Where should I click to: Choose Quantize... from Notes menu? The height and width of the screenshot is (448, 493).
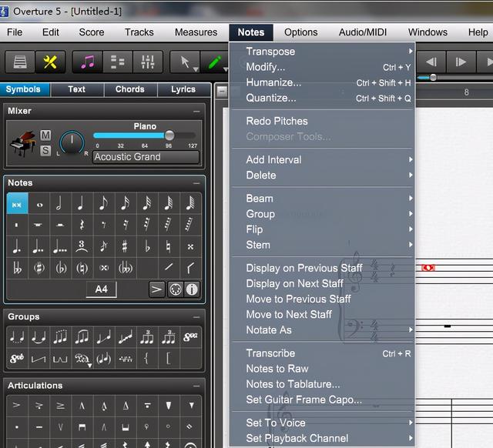322,98
